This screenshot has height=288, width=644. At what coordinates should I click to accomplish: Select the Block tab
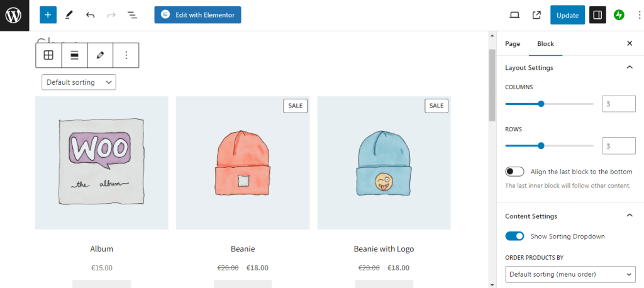click(x=545, y=43)
